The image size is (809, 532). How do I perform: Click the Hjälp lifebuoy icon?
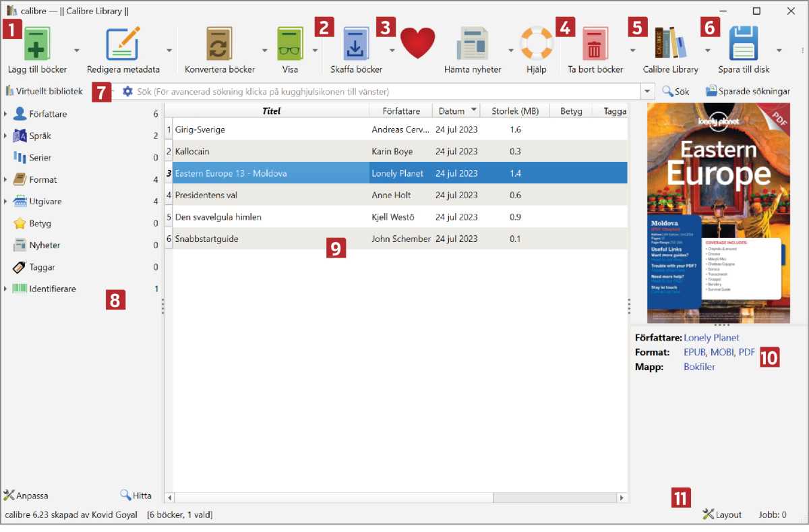(x=536, y=44)
